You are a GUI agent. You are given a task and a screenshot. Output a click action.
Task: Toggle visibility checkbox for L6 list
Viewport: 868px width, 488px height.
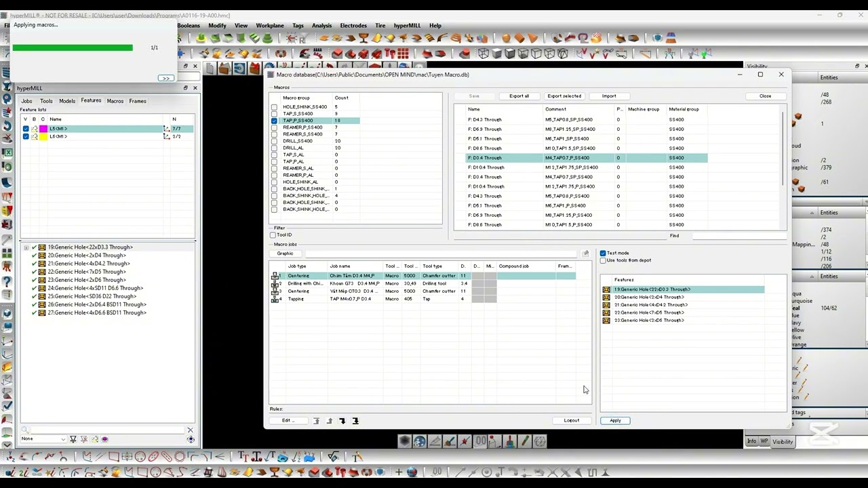click(26, 137)
